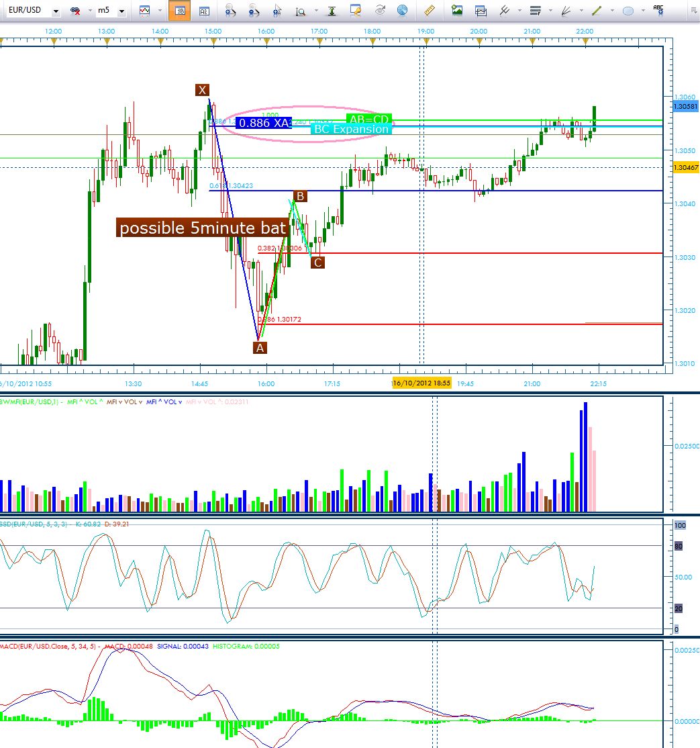Click the vertical zoom magnifier icon
Viewport: 700px width, 748px height.
(x=300, y=11)
